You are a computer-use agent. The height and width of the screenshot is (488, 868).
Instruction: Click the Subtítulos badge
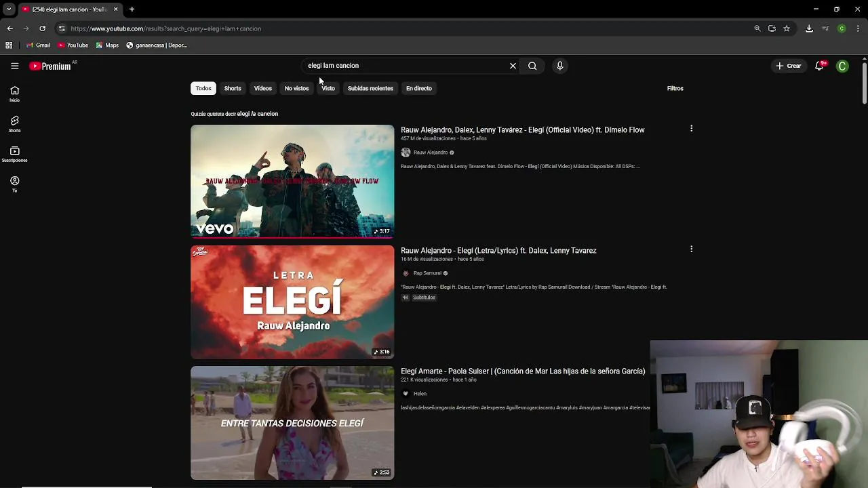click(x=424, y=298)
